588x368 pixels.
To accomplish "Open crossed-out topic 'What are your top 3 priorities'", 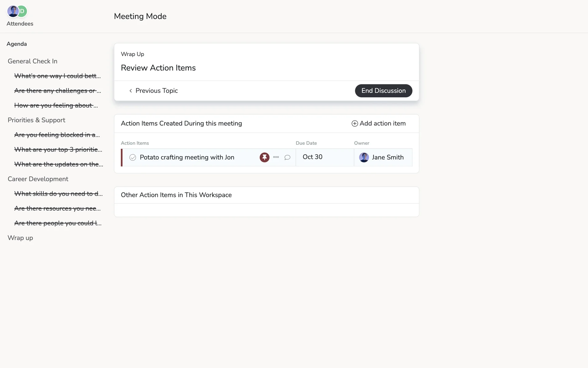I will 58,150.
